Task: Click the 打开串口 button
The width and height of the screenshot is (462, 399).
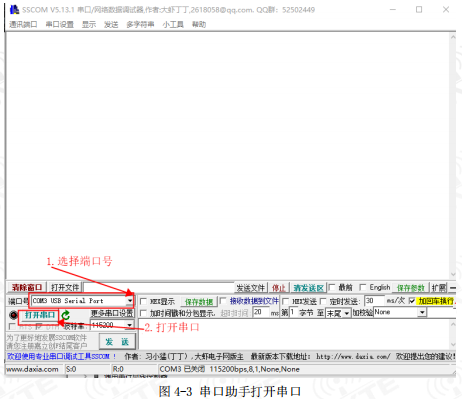Action: click(39, 315)
